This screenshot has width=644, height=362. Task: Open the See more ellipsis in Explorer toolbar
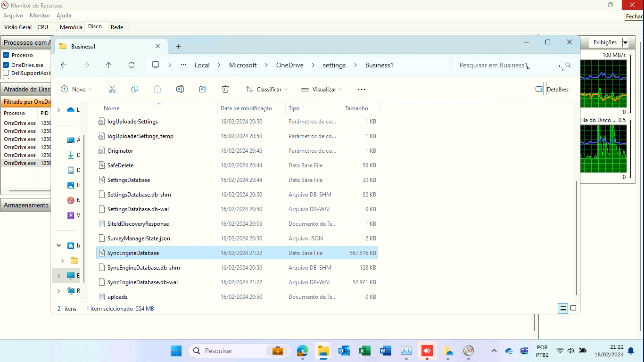point(362,89)
